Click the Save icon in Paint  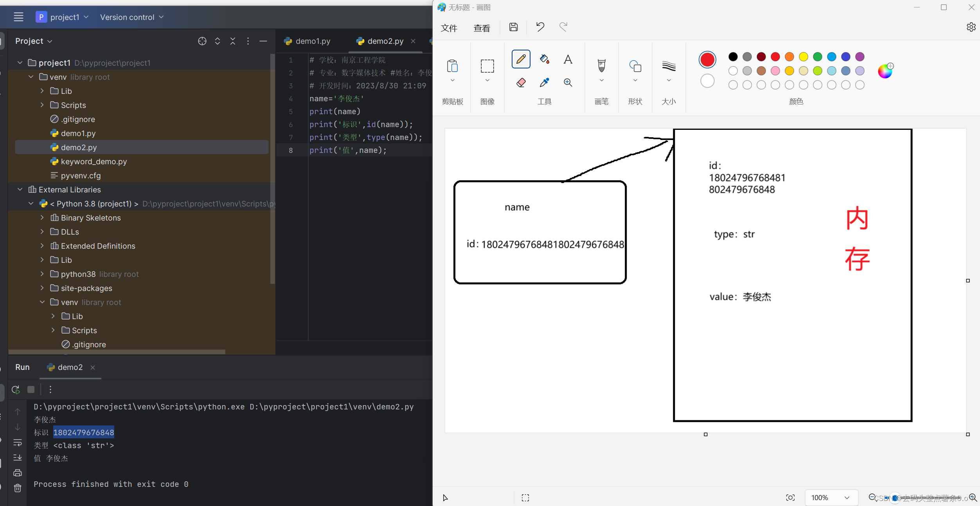coord(513,27)
